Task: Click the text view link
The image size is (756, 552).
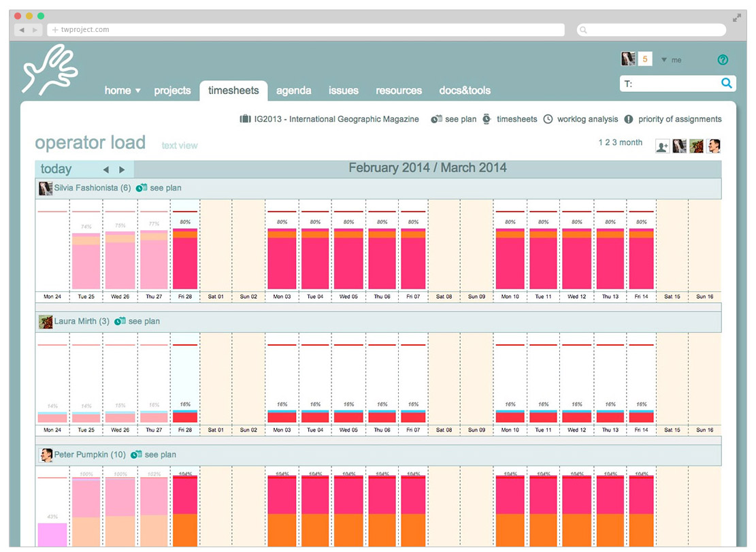Action: 180,146
